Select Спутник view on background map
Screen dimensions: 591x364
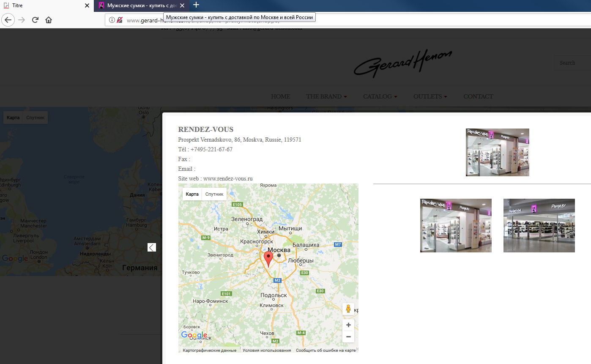pyautogui.click(x=35, y=118)
